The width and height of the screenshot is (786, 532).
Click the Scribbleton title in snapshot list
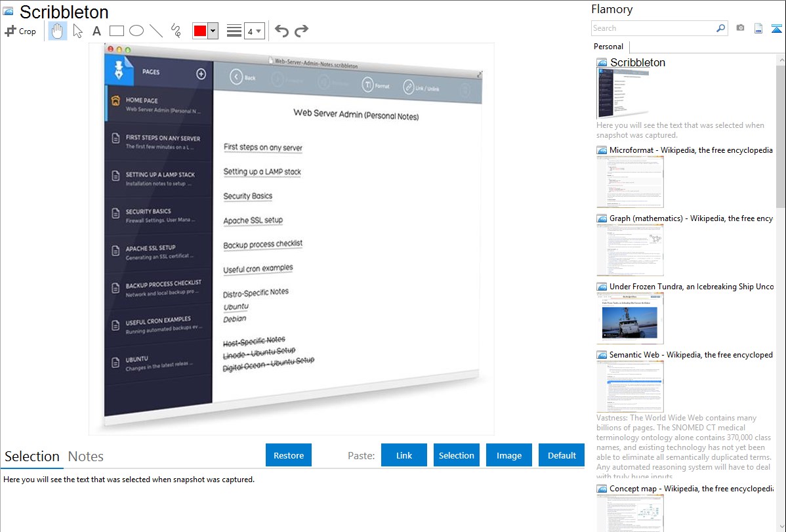[x=638, y=62]
